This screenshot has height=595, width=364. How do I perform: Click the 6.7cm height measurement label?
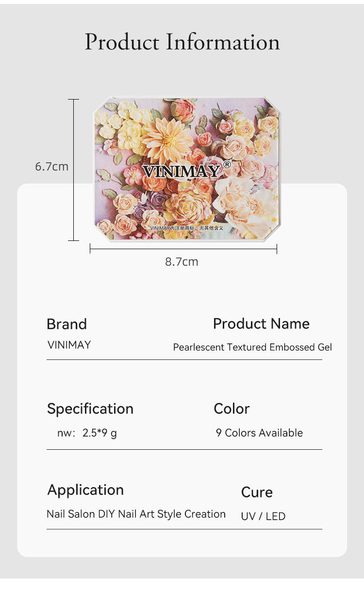(x=51, y=167)
